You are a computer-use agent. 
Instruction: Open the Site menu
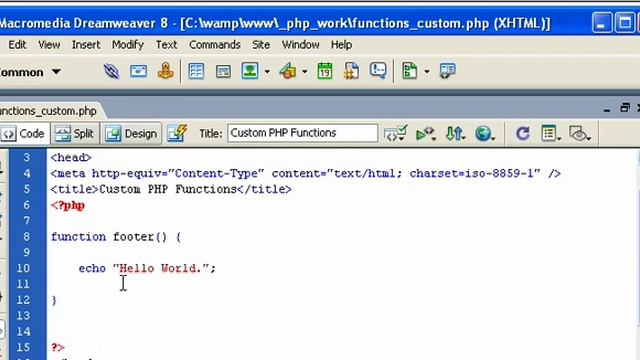tap(261, 44)
